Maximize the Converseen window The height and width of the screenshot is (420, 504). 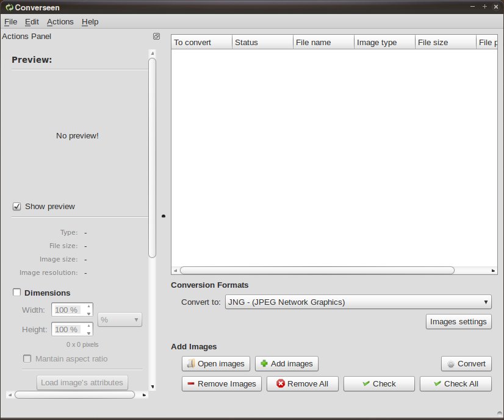[484, 7]
